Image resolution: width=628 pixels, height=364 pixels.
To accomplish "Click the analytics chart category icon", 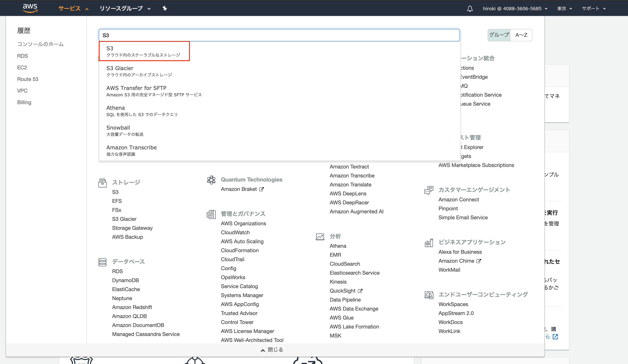I will tap(320, 236).
